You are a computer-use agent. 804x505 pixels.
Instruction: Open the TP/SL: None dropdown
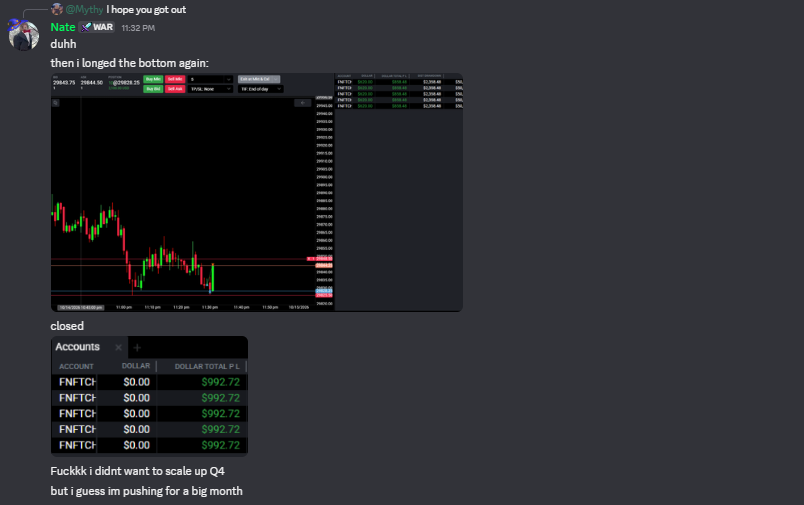tap(210, 89)
